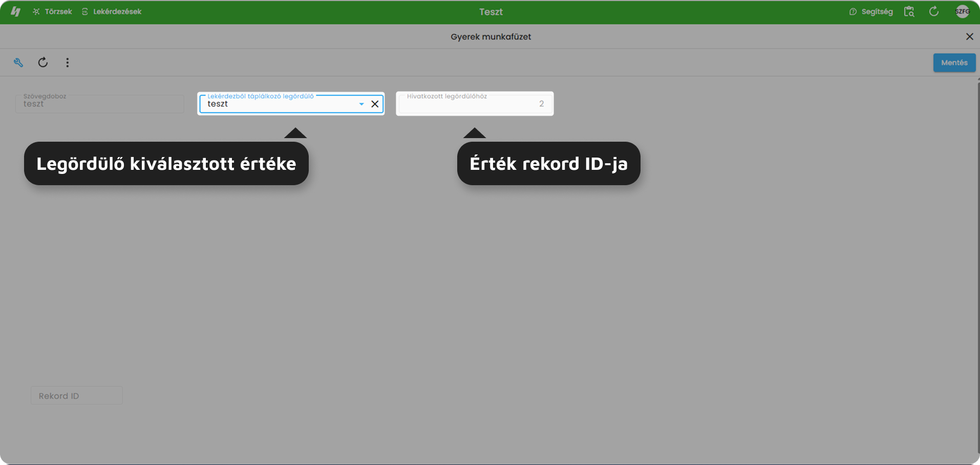Screen dimensions: 980x465
Task: Click the Hivatkozott legördülőhöz field
Action: [x=474, y=104]
